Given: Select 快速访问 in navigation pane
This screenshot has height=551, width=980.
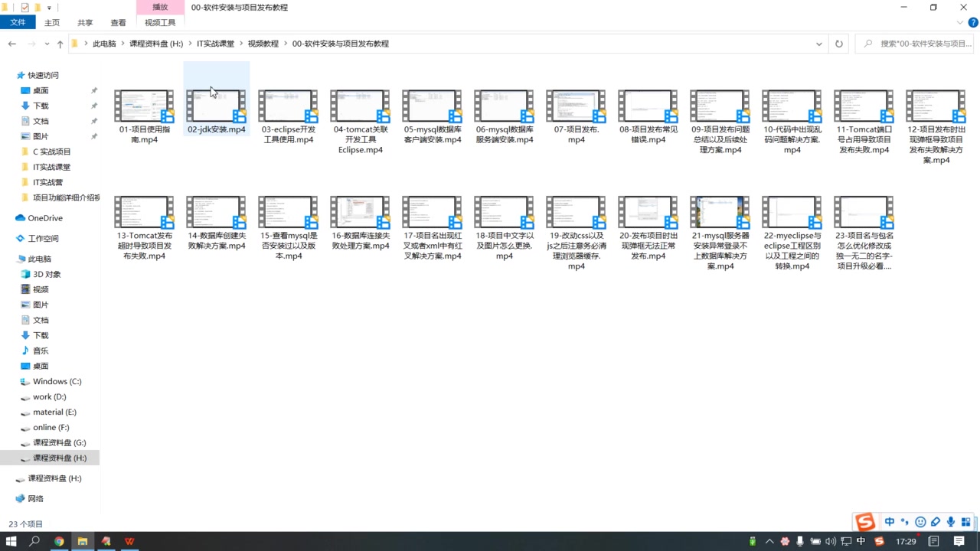Looking at the screenshot, I should click(x=43, y=75).
